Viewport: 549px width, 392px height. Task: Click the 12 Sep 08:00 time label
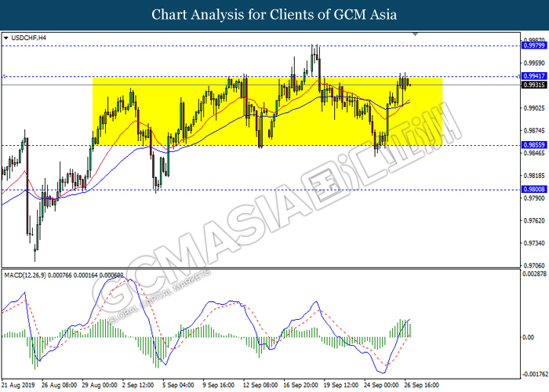260,385
